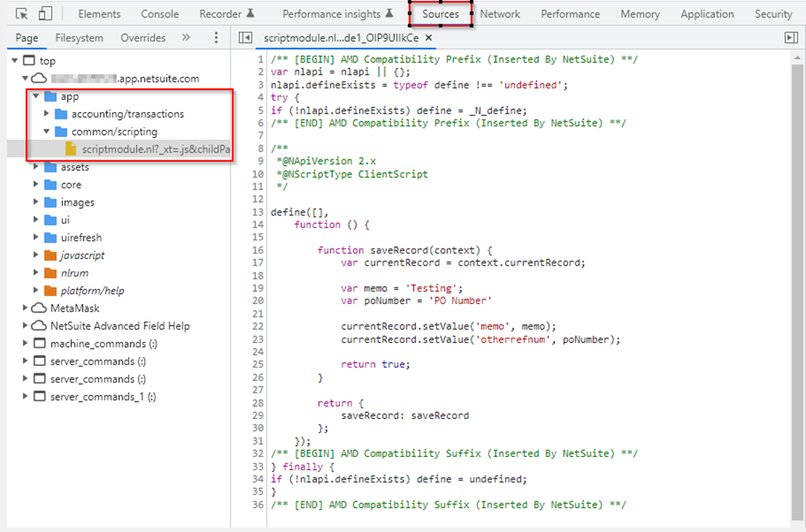This screenshot has width=806, height=532.
Task: Show more navigator tabs chevron
Action: (x=186, y=37)
